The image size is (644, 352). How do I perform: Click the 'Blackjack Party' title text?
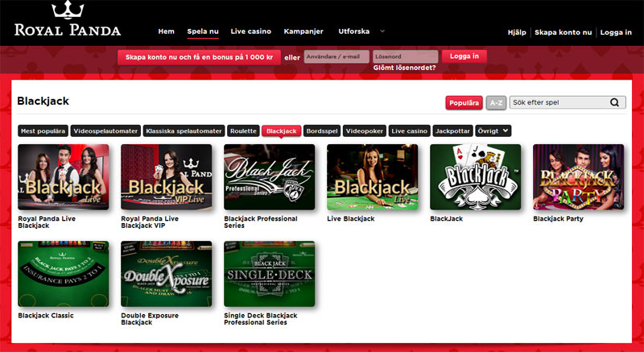(558, 219)
